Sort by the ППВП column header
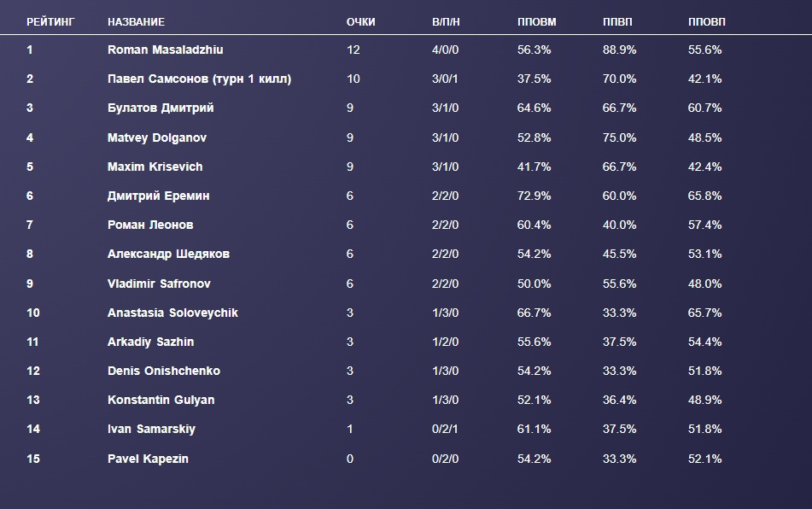This screenshot has width=812, height=509. [618, 21]
